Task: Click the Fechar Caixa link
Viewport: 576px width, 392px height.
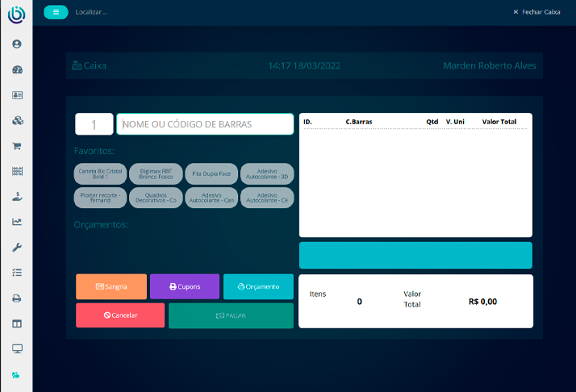Action: tap(536, 12)
